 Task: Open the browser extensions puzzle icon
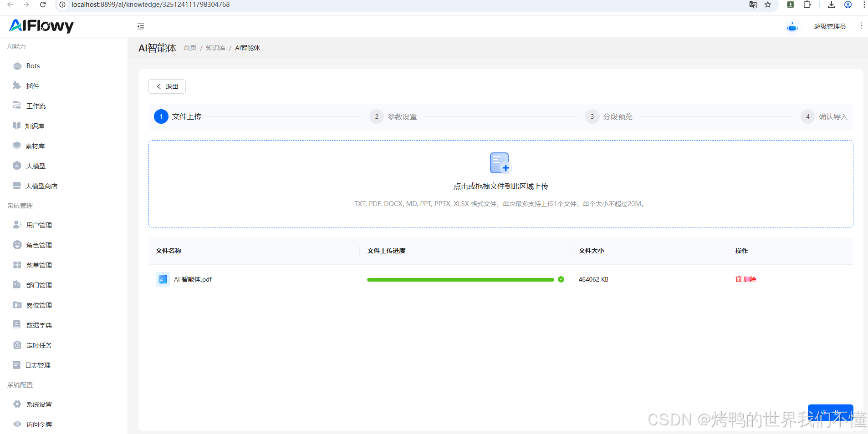(807, 5)
